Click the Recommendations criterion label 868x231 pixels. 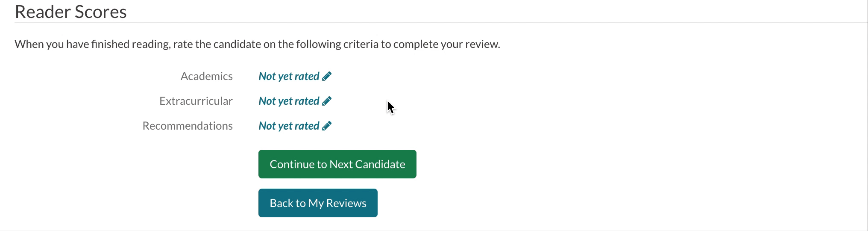tap(188, 126)
